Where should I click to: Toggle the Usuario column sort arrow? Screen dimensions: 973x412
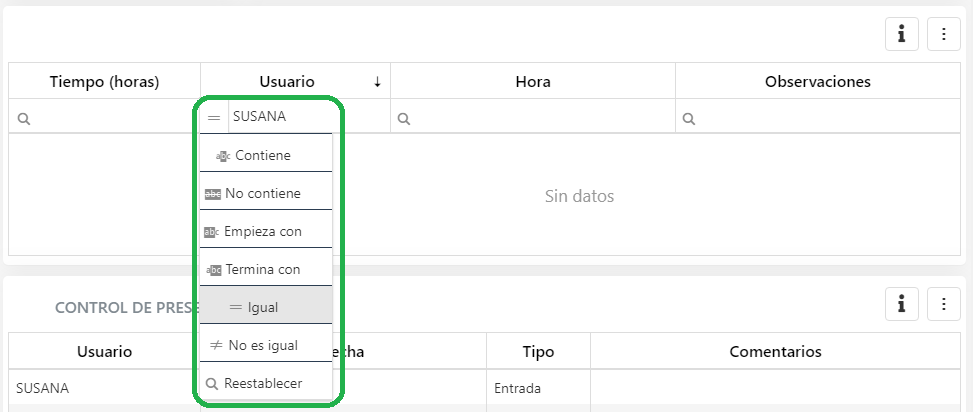click(x=377, y=82)
